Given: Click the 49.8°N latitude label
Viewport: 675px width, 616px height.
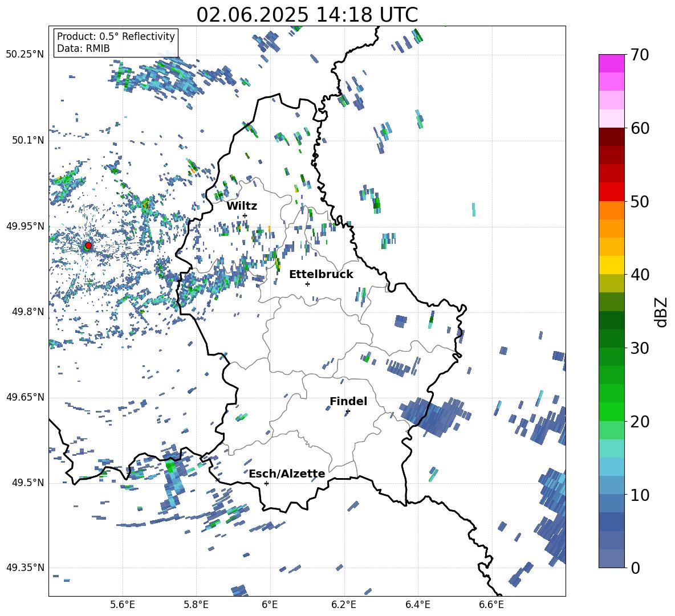Looking at the screenshot, I should [28, 312].
